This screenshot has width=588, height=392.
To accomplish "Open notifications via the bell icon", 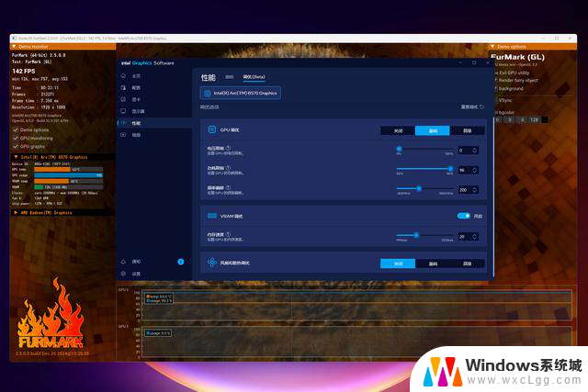I will coord(123,262).
